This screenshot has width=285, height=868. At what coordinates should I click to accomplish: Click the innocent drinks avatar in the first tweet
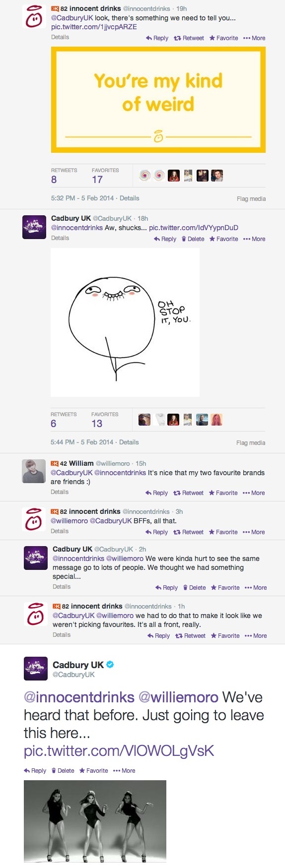tap(34, 16)
